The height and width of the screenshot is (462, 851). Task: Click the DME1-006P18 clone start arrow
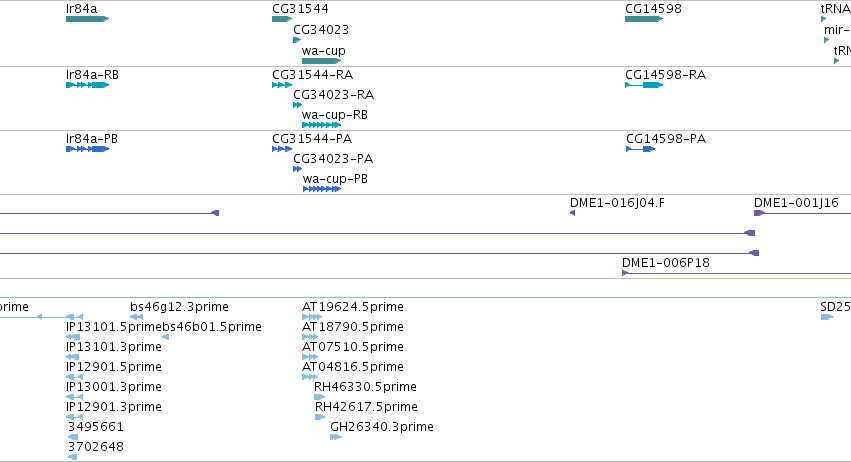[625, 273]
